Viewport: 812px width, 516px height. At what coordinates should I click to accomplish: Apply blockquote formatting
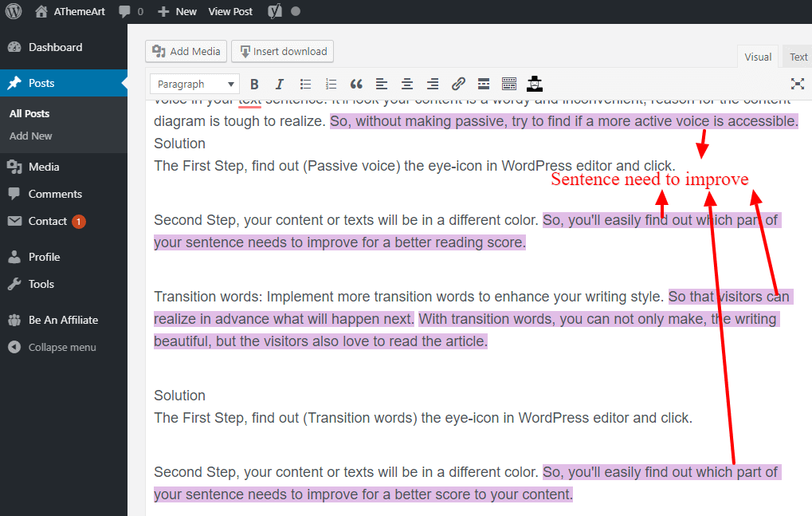point(356,84)
